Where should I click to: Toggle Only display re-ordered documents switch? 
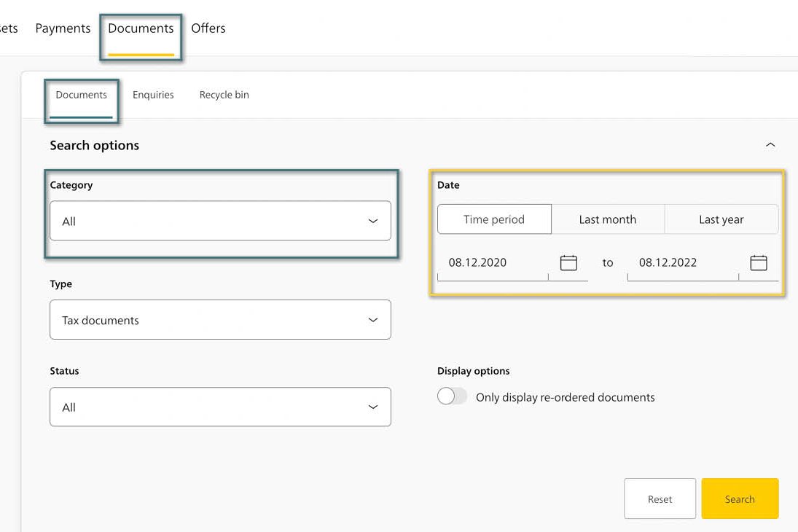tap(452, 396)
